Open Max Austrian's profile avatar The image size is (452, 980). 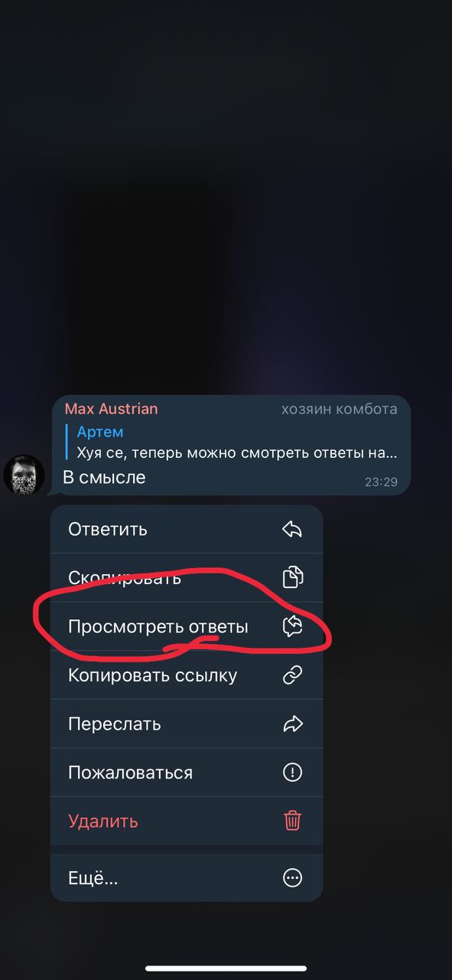(24, 475)
